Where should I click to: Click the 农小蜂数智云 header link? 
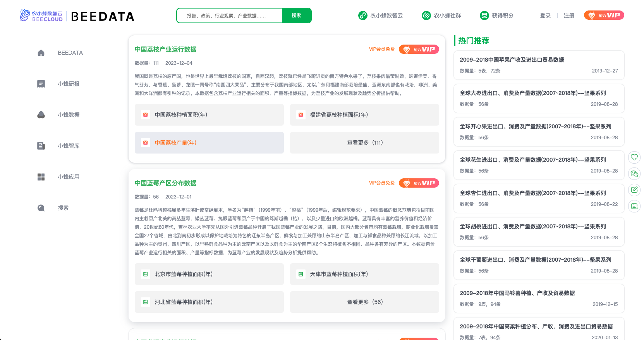[x=380, y=16]
